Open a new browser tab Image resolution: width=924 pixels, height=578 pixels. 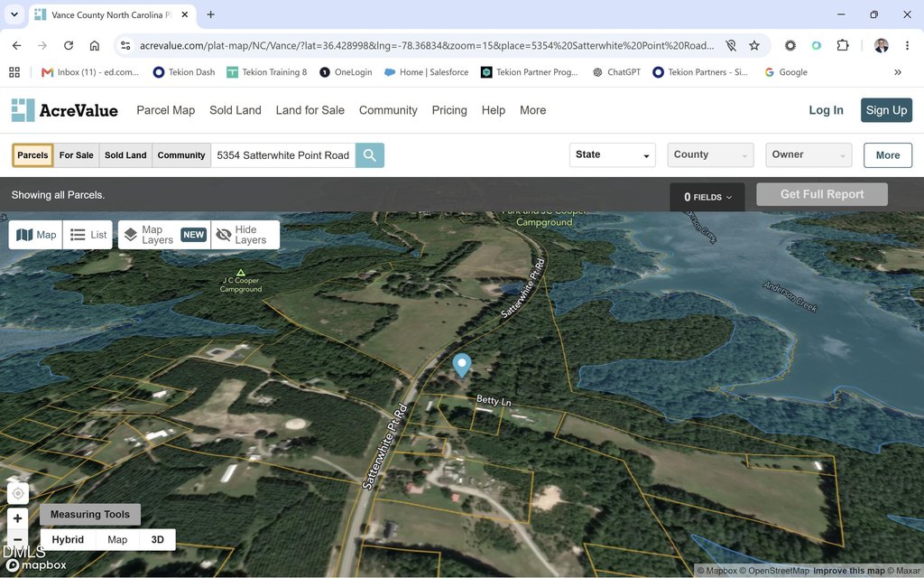(210, 14)
